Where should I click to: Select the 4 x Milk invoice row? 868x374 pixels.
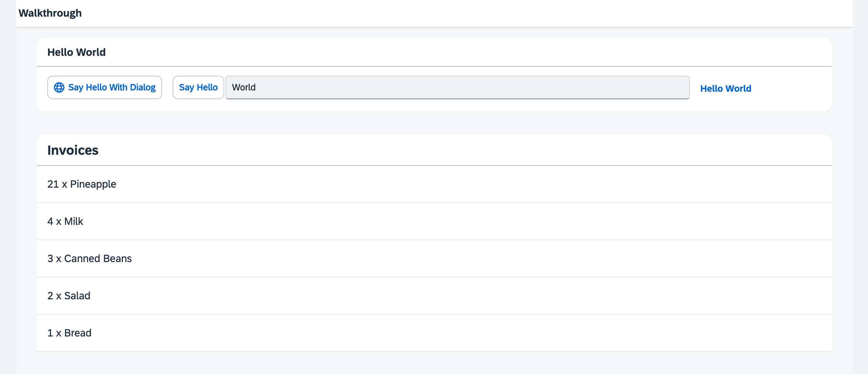click(x=434, y=221)
